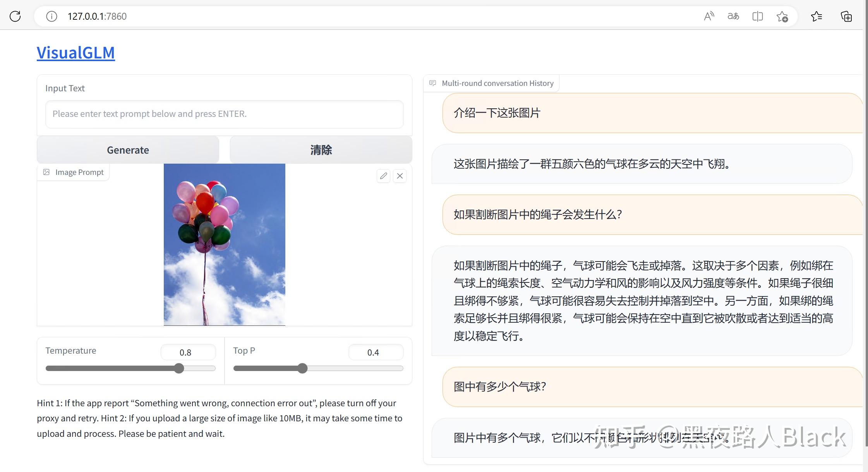
Task: Click the text prompt input field
Action: tap(224, 114)
